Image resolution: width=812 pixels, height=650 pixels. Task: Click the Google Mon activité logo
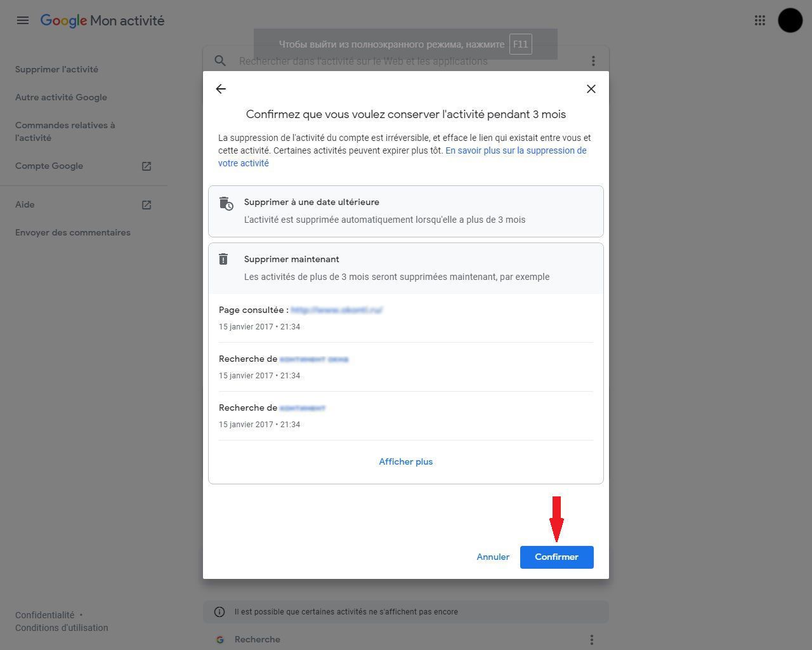pyautogui.click(x=102, y=20)
